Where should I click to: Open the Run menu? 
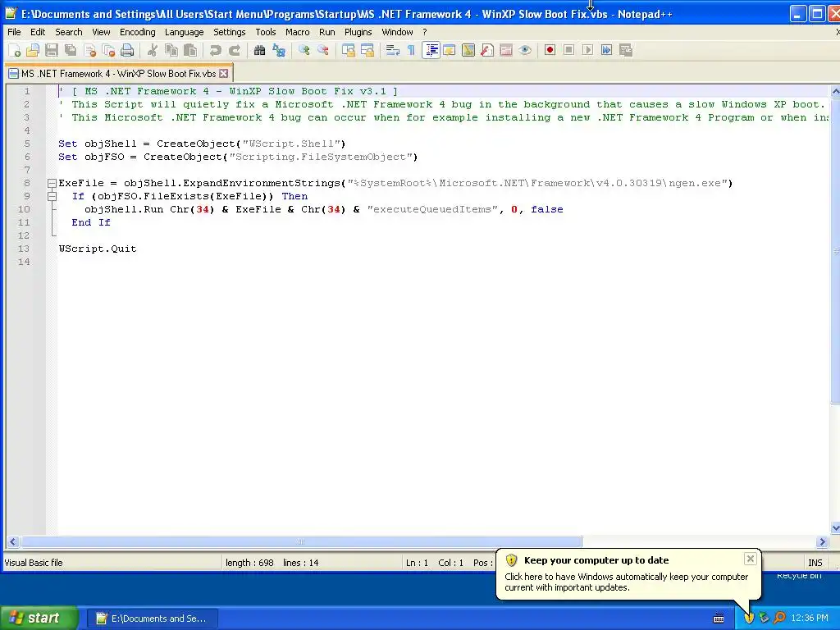[x=326, y=32]
